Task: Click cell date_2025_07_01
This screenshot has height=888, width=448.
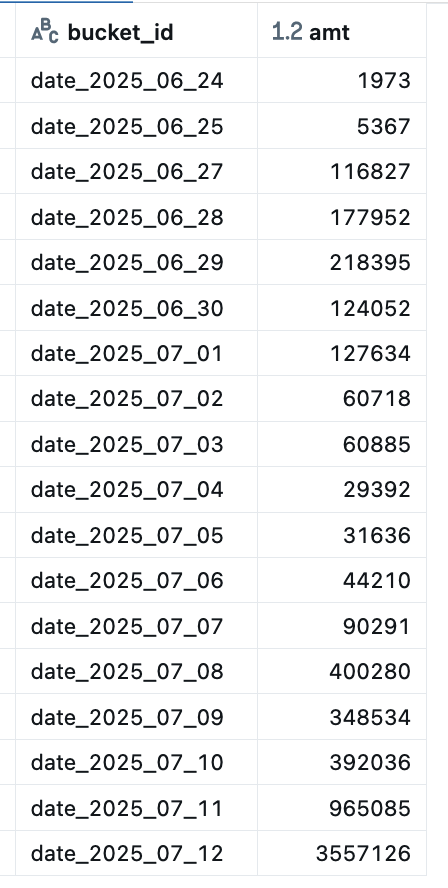Action: (x=136, y=353)
